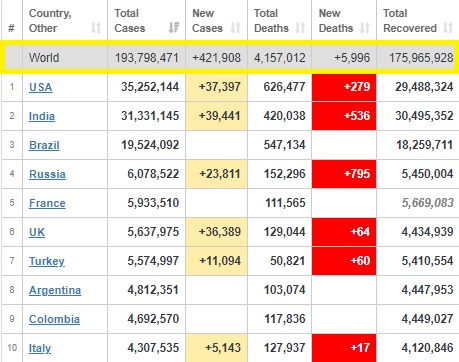Follow the Argentina link
Screen dimensions: 459x362
click(55, 290)
